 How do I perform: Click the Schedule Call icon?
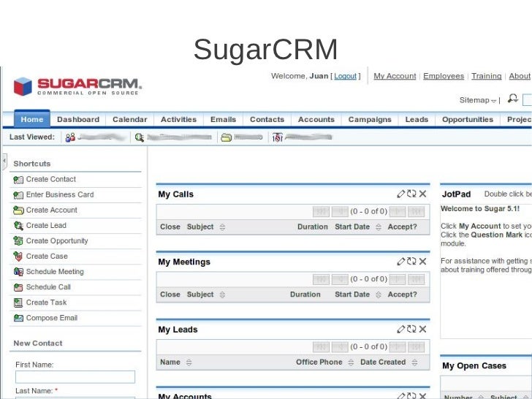[x=18, y=287]
